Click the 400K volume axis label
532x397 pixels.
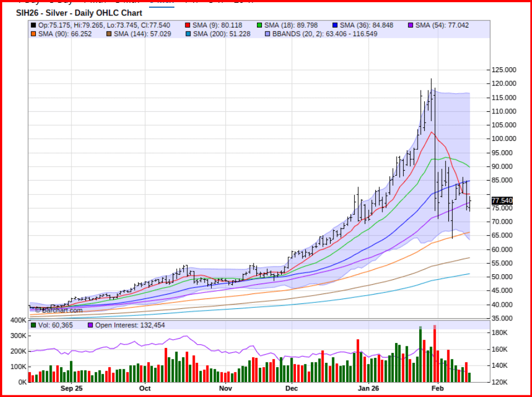pyautogui.click(x=18, y=320)
